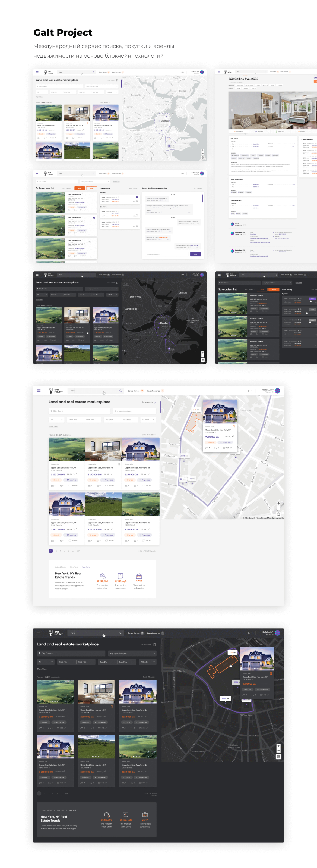Viewport: 317px width, 868px height.
Task: Bookmark map popup listing in large dark mockup
Action: tap(271, 674)
